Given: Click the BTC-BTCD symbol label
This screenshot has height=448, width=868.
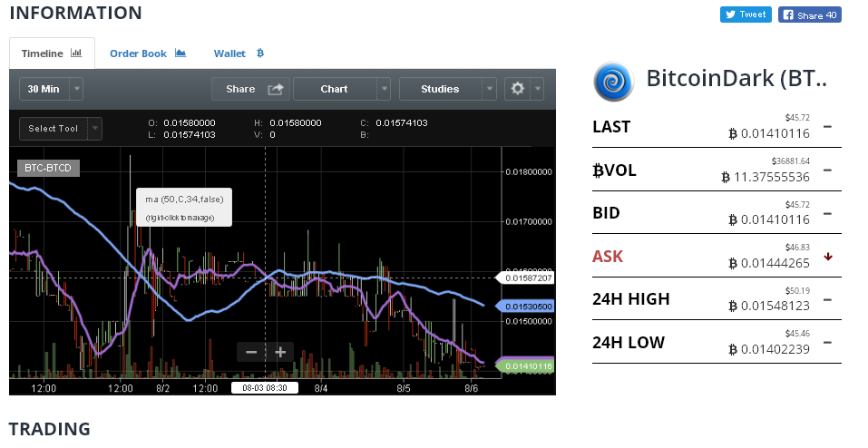Looking at the screenshot, I should [48, 168].
